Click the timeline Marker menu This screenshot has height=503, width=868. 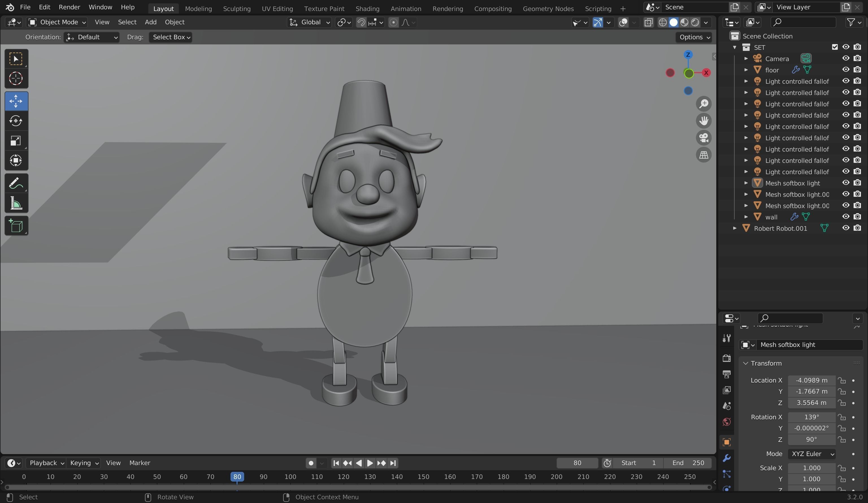(140, 463)
